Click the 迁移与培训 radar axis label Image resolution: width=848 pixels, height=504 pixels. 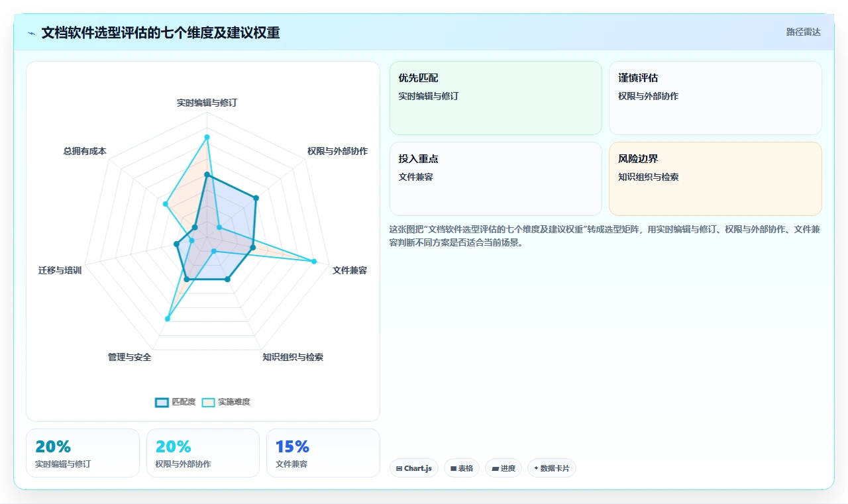point(60,270)
